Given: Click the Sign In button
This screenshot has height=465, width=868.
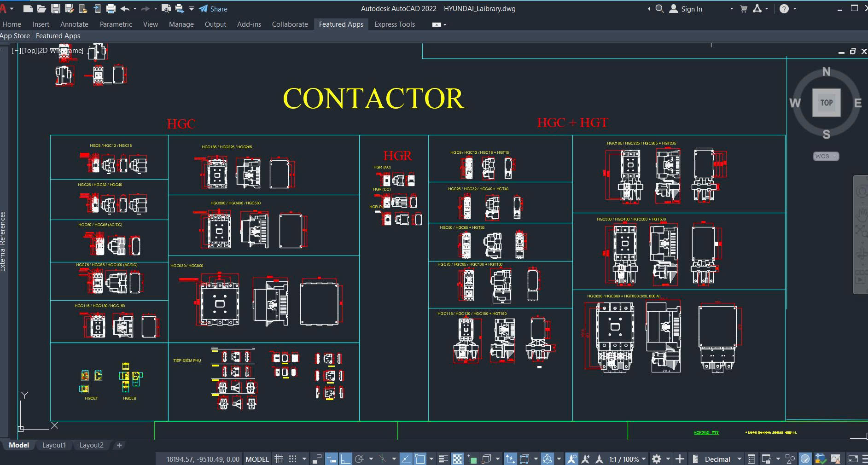Looking at the screenshot, I should click(x=686, y=9).
